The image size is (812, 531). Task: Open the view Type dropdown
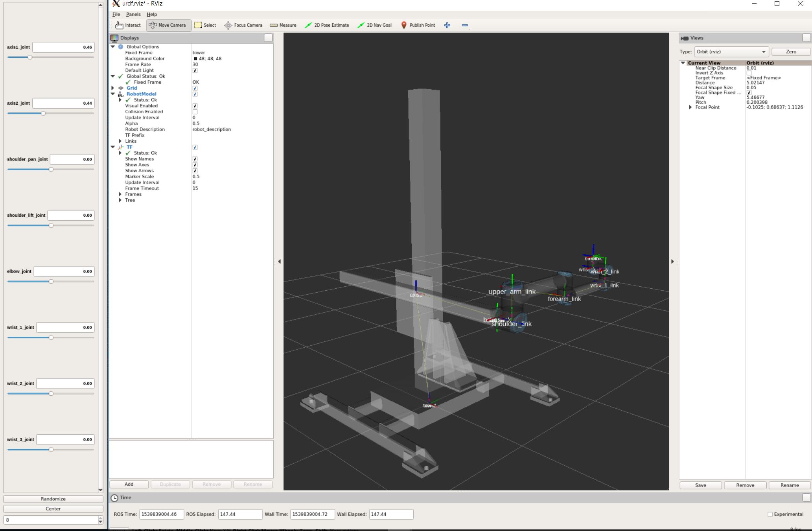tap(731, 52)
